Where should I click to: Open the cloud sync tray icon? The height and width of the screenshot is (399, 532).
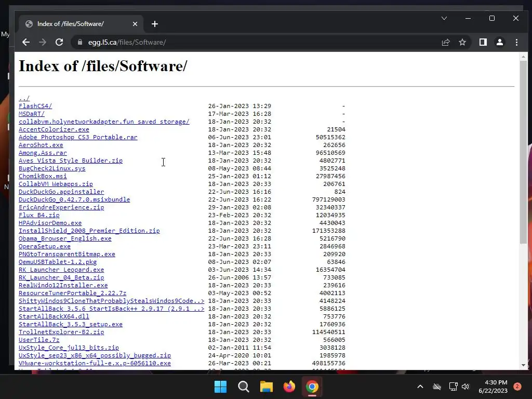[x=437, y=387]
